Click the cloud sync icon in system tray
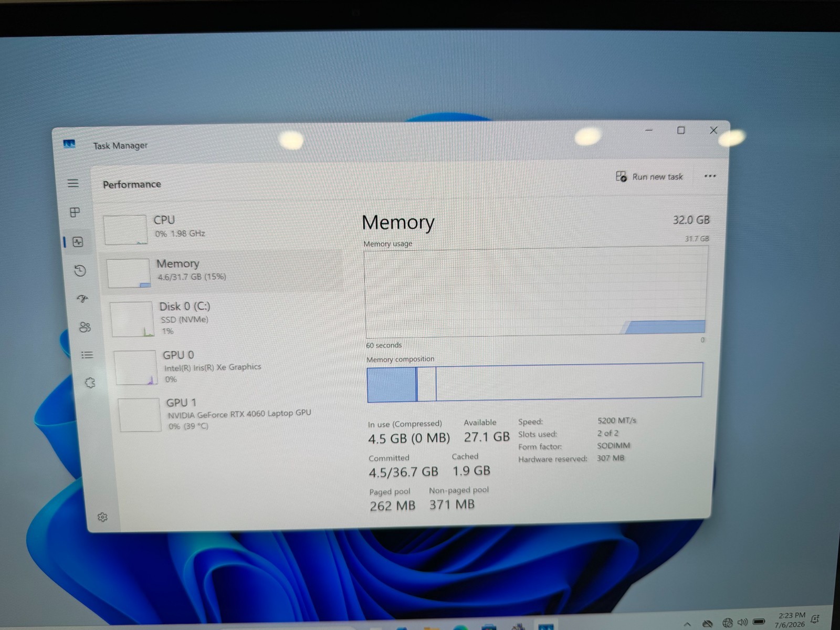Image resolution: width=840 pixels, height=630 pixels. [708, 624]
